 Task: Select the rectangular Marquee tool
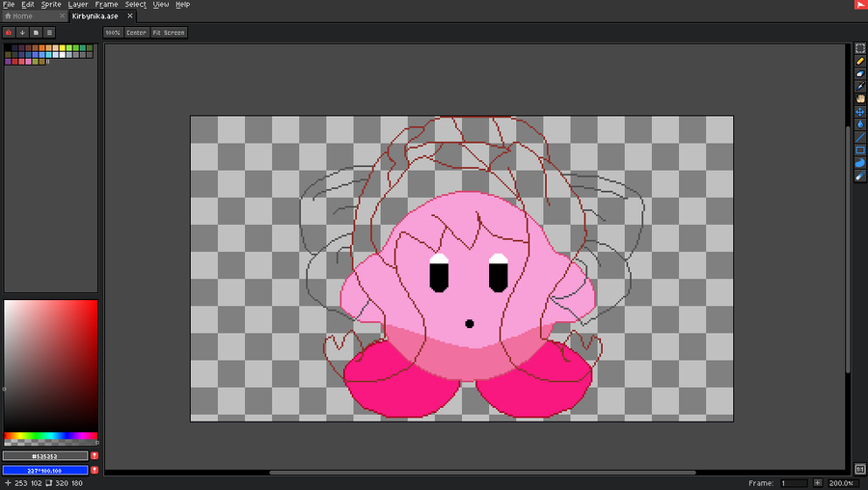tap(859, 48)
